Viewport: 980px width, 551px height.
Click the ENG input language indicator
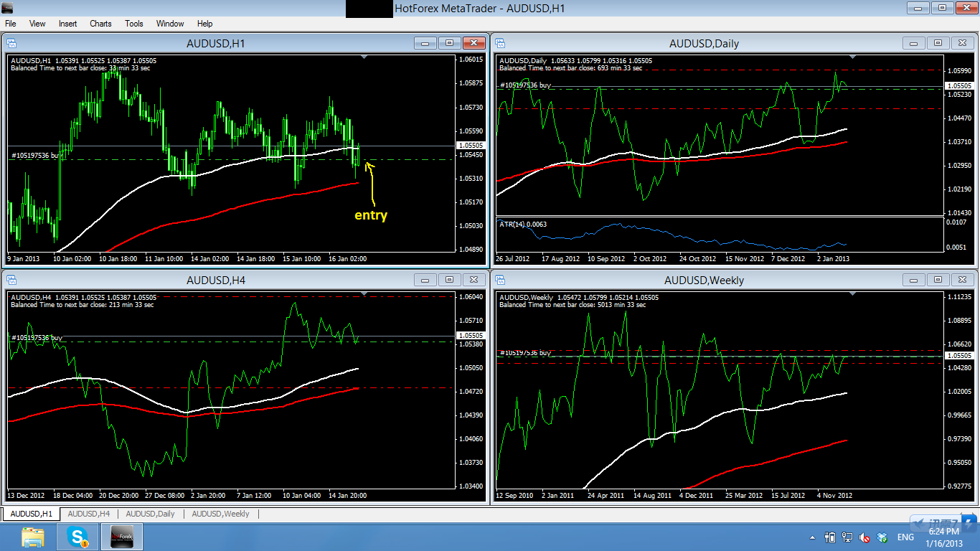point(905,537)
